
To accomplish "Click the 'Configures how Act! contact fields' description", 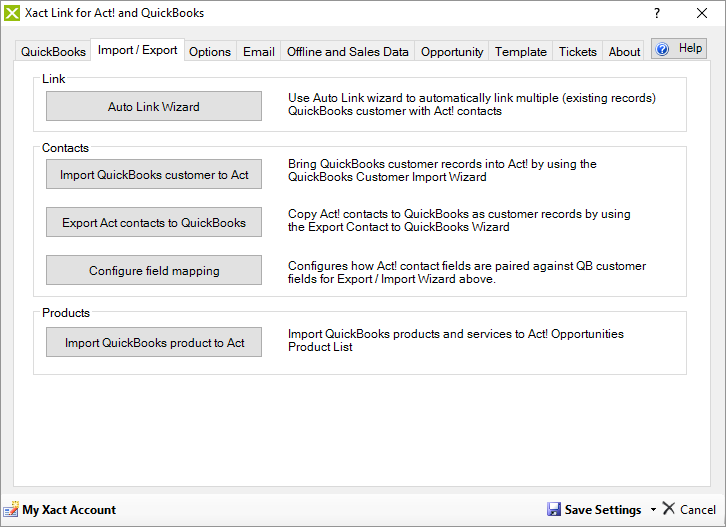I will (x=467, y=272).
